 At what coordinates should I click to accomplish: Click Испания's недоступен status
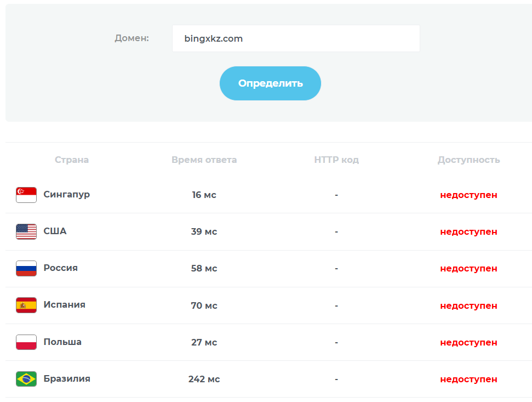pyautogui.click(x=468, y=305)
